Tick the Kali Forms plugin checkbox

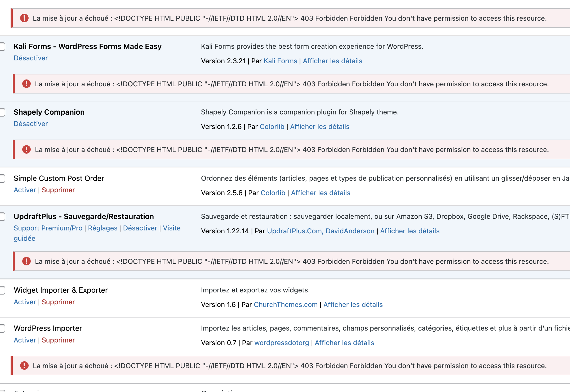click(2, 47)
